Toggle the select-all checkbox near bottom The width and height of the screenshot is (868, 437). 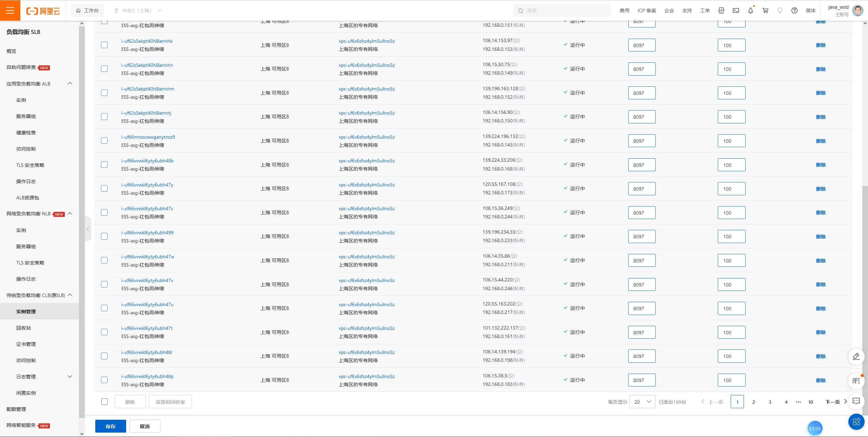104,402
